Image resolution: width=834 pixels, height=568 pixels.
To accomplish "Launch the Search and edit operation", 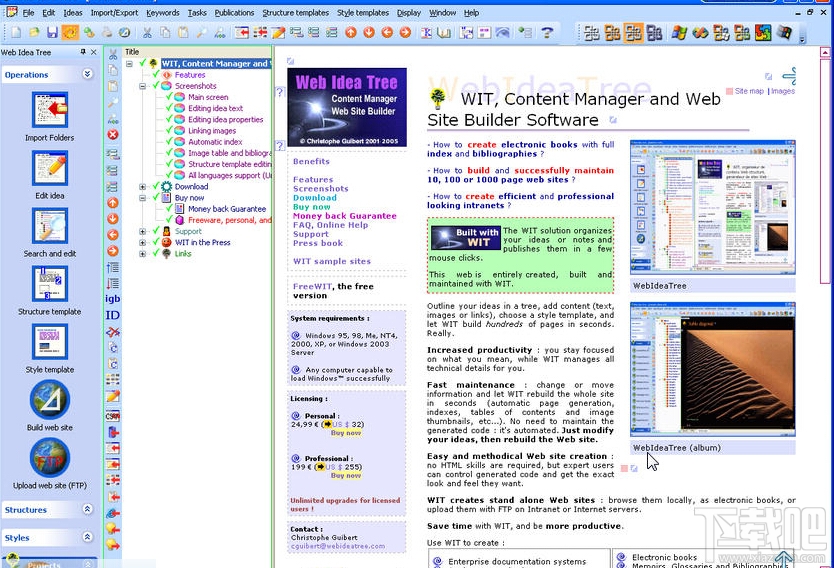I will click(x=49, y=225).
